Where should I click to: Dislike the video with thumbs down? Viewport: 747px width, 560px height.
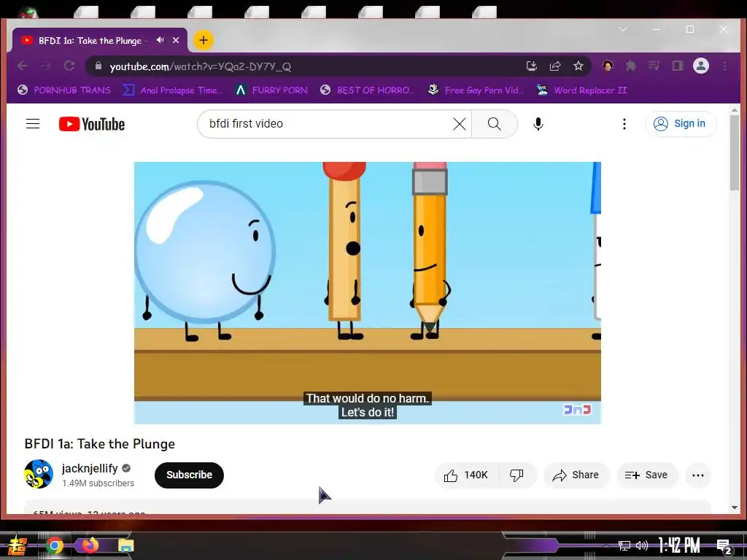pyautogui.click(x=517, y=475)
